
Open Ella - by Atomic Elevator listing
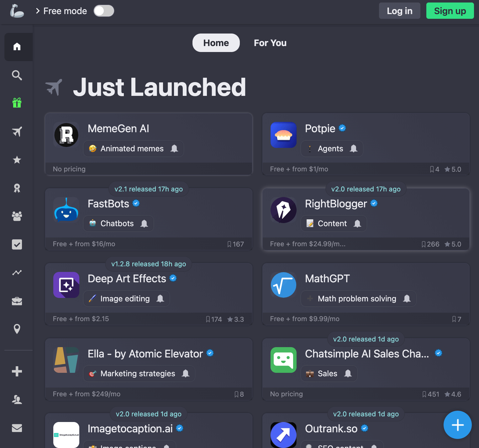point(145,354)
